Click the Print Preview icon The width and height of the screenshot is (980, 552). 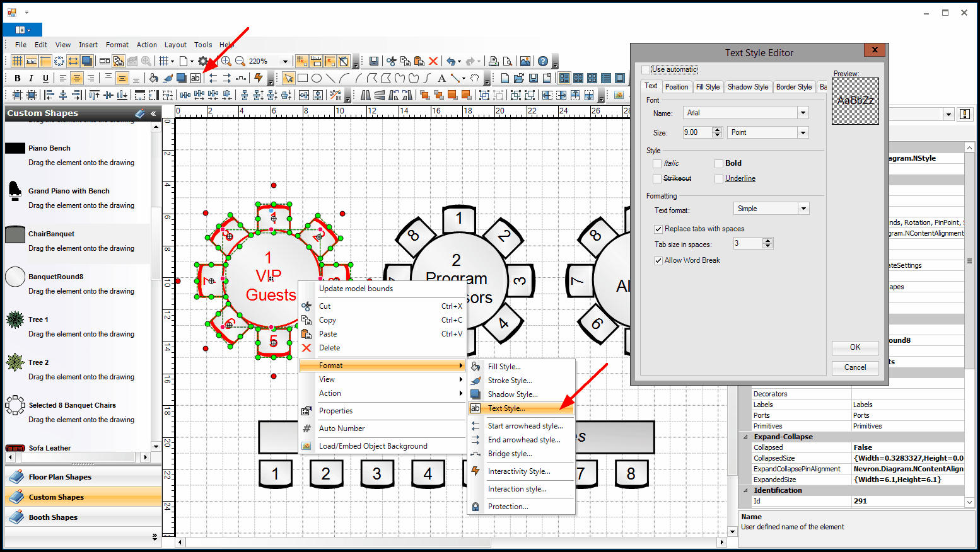(508, 61)
